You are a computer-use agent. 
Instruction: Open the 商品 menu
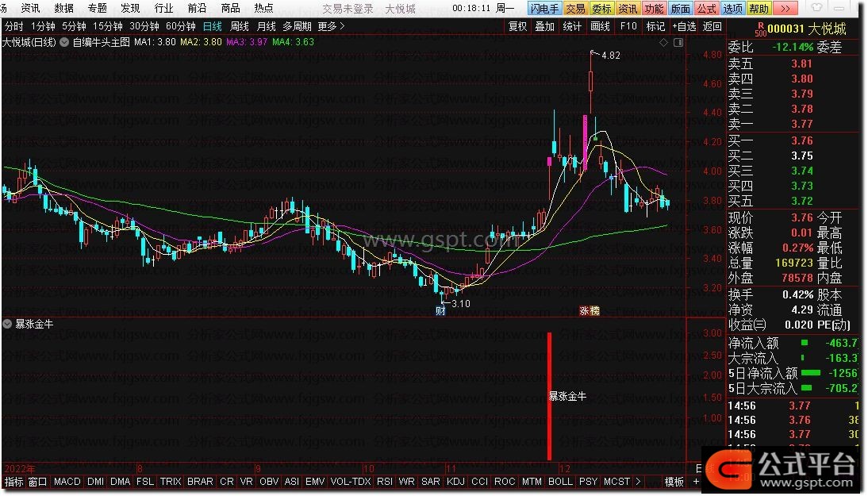pos(230,8)
